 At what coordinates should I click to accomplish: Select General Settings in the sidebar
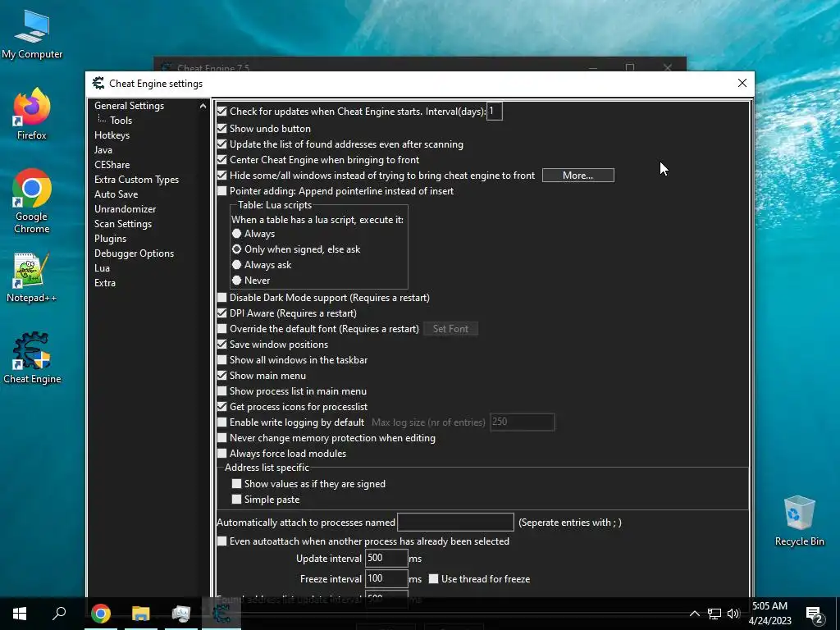click(x=129, y=106)
